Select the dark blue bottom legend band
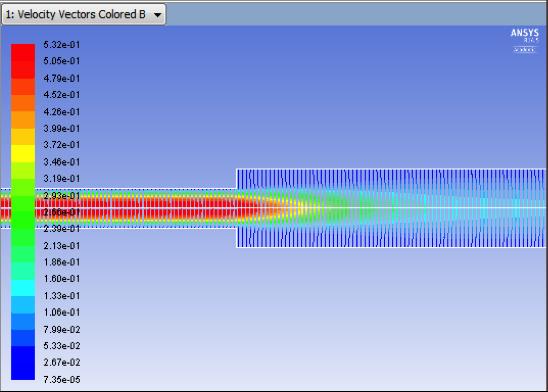Screen dimensions: 548x392 click(x=23, y=363)
